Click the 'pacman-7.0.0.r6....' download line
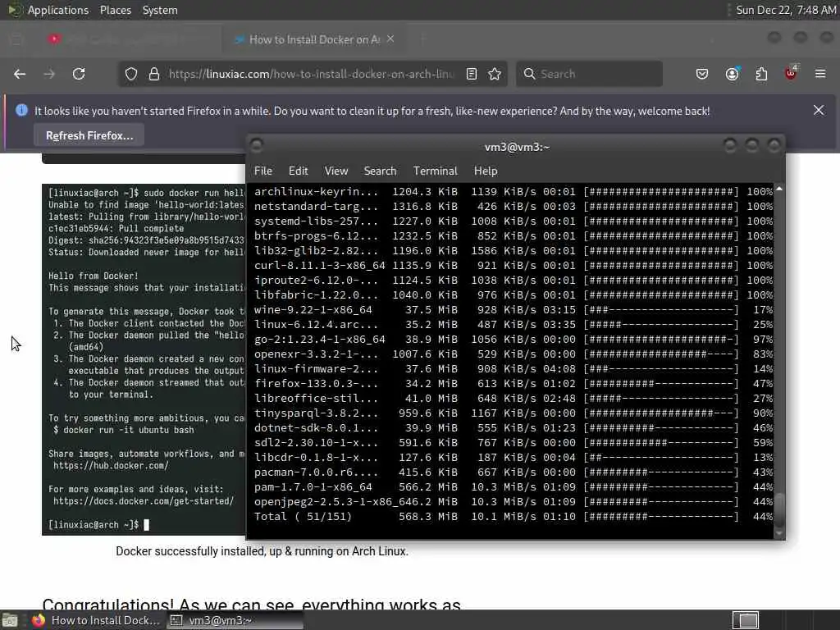Viewport: 840px width, 630px height. point(513,472)
